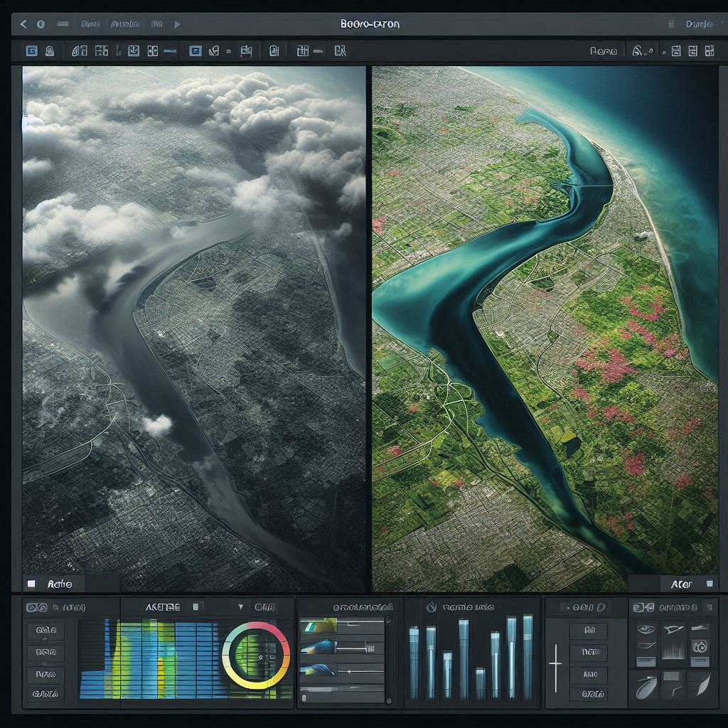728x728 pixels.
Task: Open the dropdown arrow in the histogram panel header
Action: (242, 606)
